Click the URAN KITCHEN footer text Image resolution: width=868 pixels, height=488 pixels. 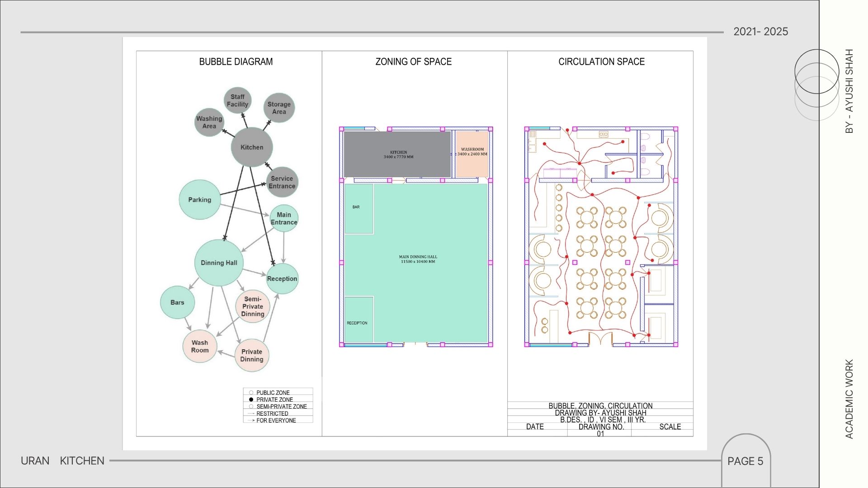click(62, 461)
